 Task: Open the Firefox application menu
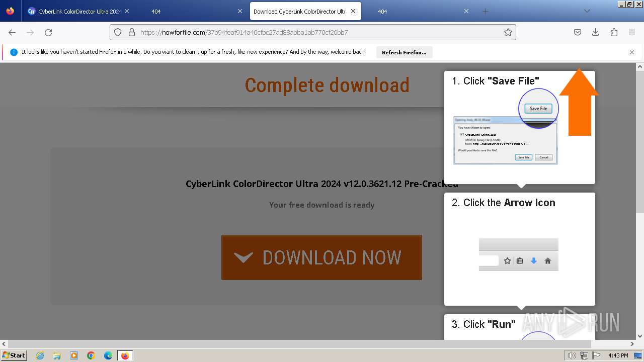[632, 32]
